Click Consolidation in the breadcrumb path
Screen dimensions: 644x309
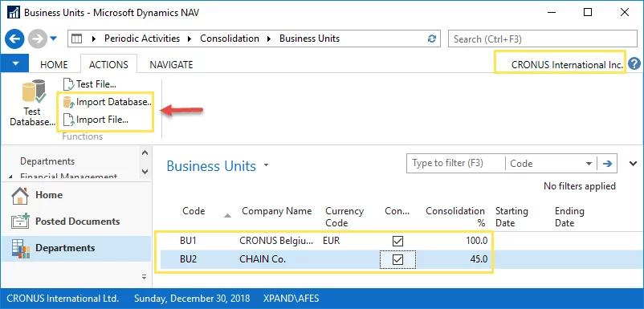pos(230,39)
